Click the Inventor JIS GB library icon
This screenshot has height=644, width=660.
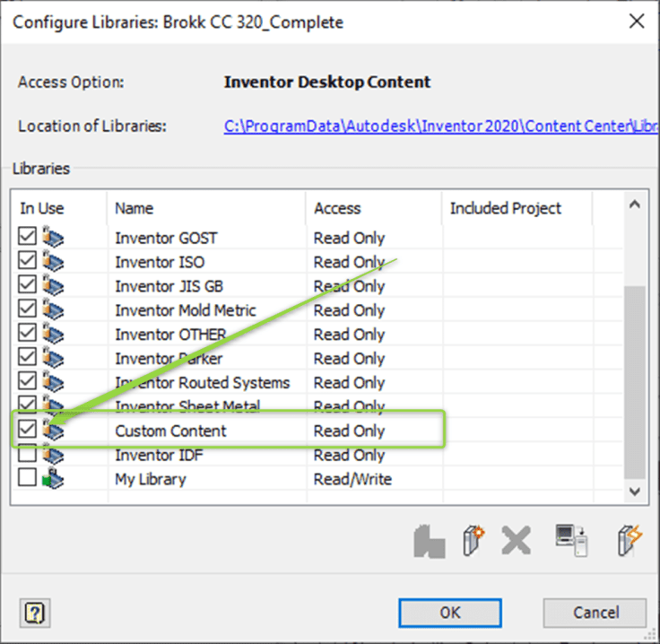pos(53,286)
